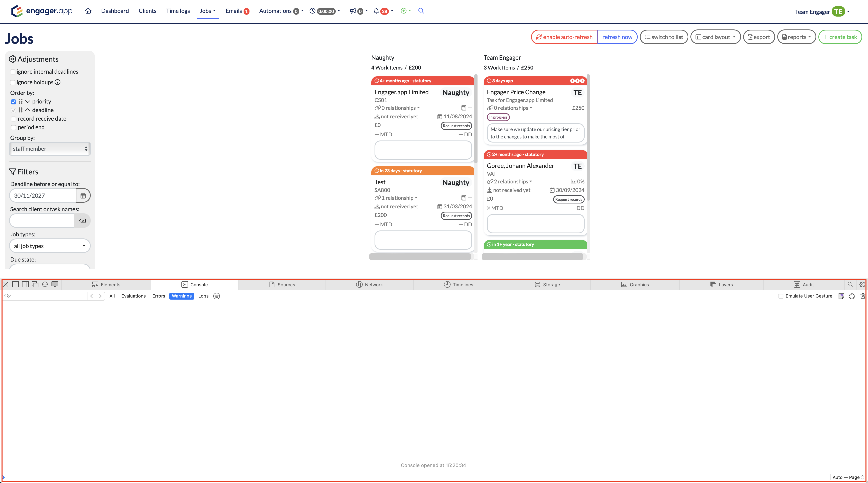
Task: Open the Time logs nav link
Action: tap(178, 11)
